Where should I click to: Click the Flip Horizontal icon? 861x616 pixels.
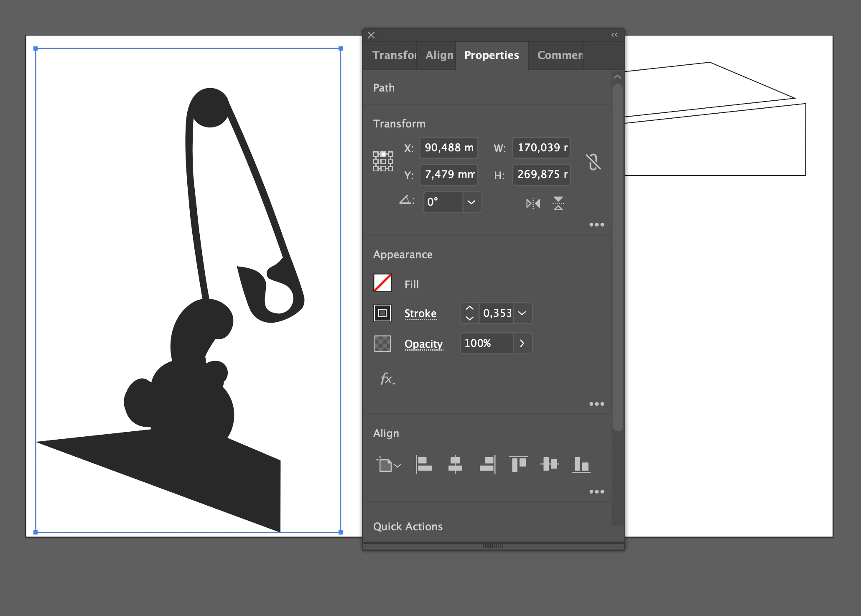(533, 204)
